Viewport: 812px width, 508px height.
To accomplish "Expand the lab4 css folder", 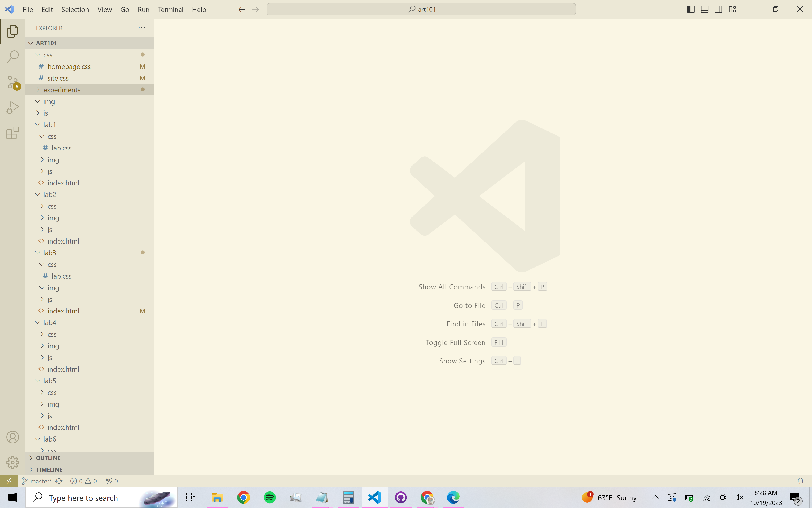I will 90,334.
